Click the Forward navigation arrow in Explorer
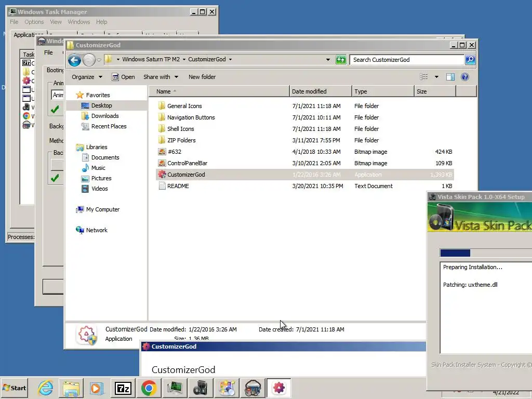Image resolution: width=532 pixels, height=399 pixels. [89, 60]
